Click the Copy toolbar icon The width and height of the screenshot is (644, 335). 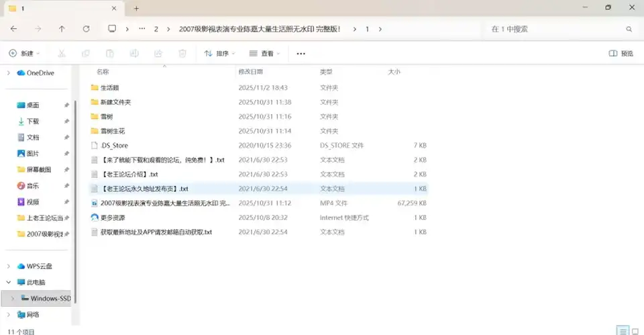point(86,54)
